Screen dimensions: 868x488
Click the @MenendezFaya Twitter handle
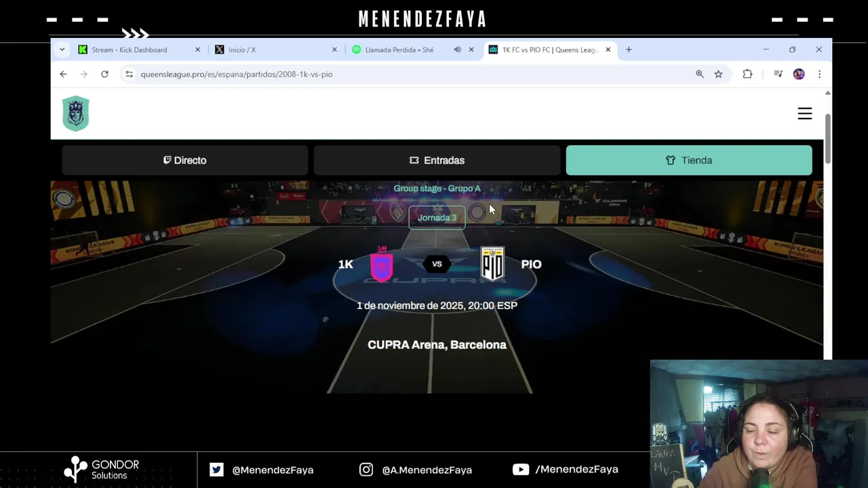[x=273, y=470]
